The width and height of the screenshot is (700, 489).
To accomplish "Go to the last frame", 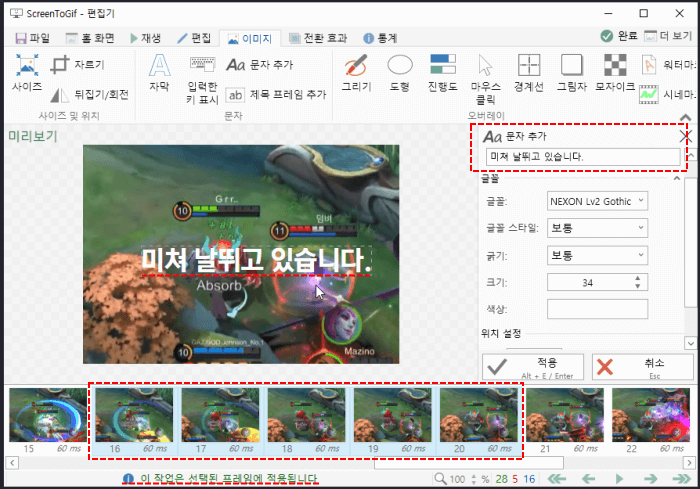I will click(682, 479).
